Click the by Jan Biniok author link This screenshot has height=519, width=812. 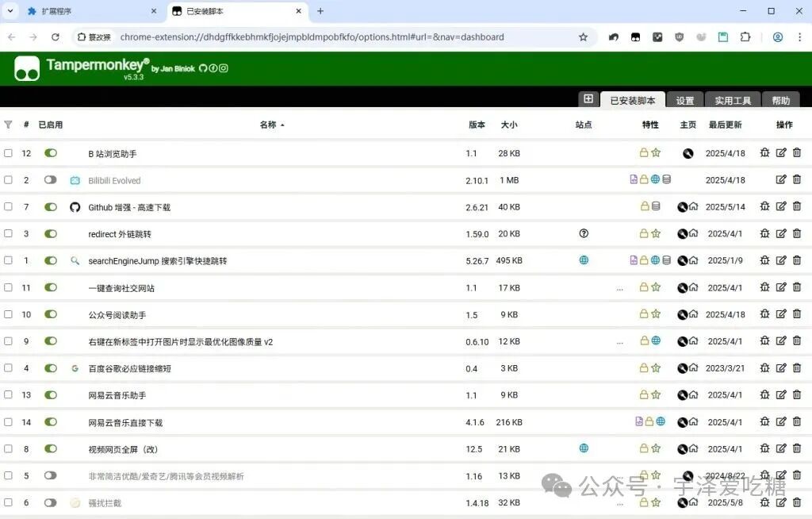tap(173, 68)
